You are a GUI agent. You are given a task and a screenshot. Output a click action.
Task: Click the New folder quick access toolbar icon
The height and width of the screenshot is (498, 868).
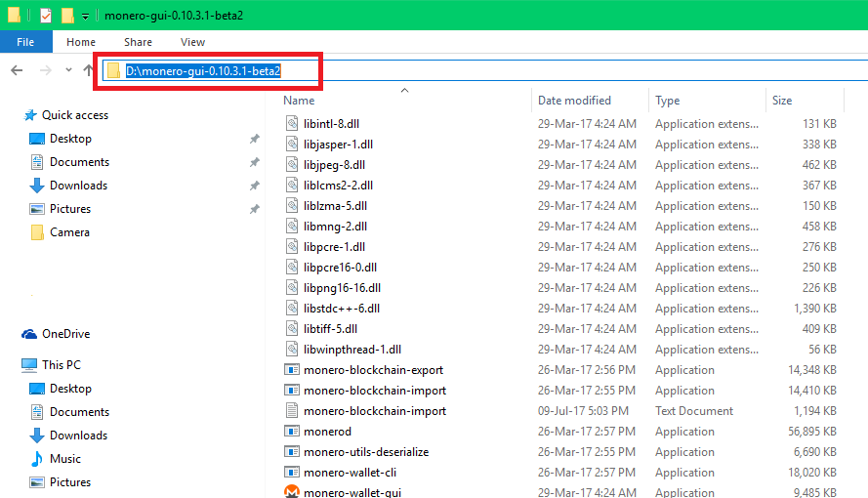click(x=67, y=16)
